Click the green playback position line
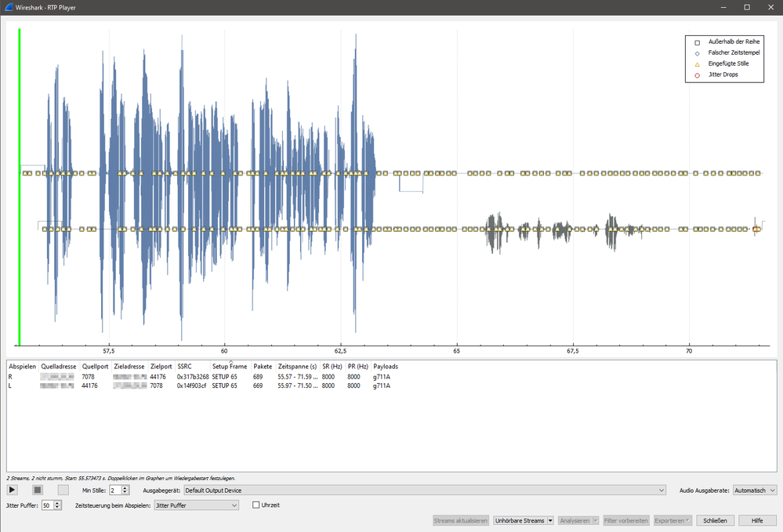This screenshot has width=783, height=532. [x=20, y=186]
